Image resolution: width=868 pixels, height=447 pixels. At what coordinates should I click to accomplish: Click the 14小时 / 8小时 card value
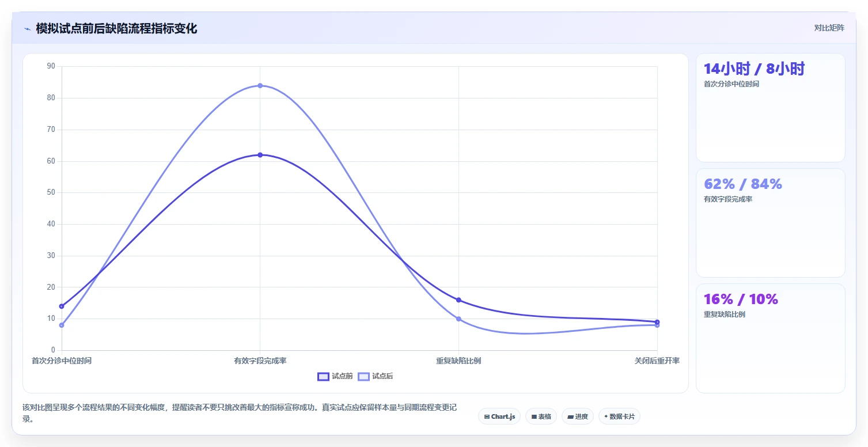754,69
